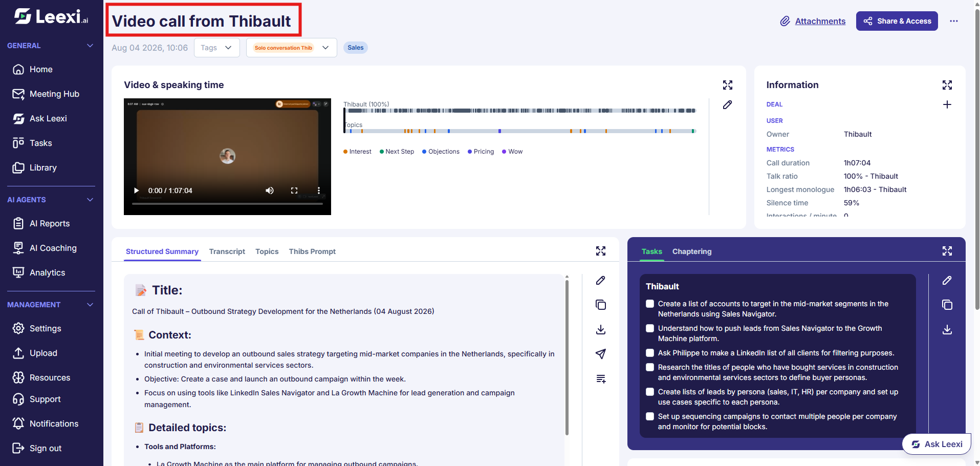Select the Tasks tab in right panel
This screenshot has width=980, height=466.
click(x=651, y=251)
